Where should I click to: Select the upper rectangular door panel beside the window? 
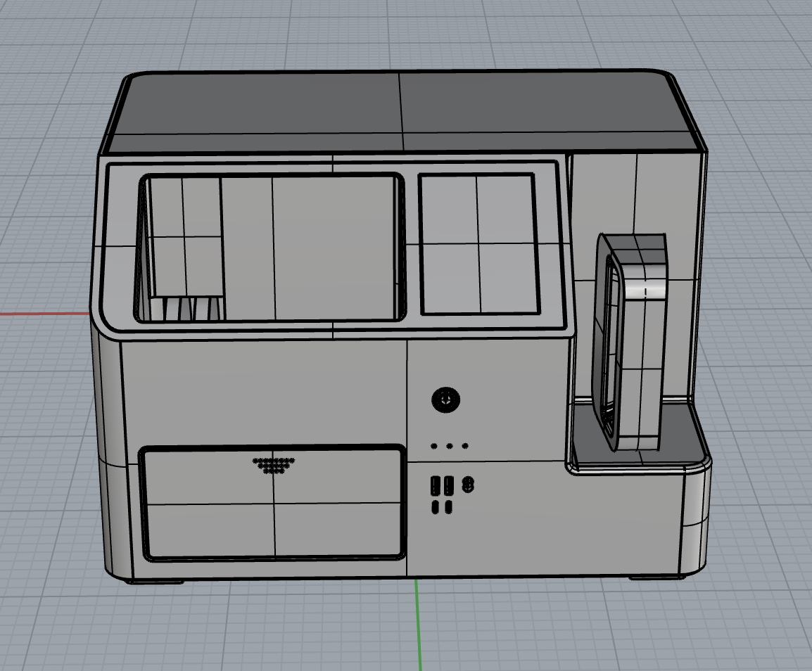click(479, 244)
